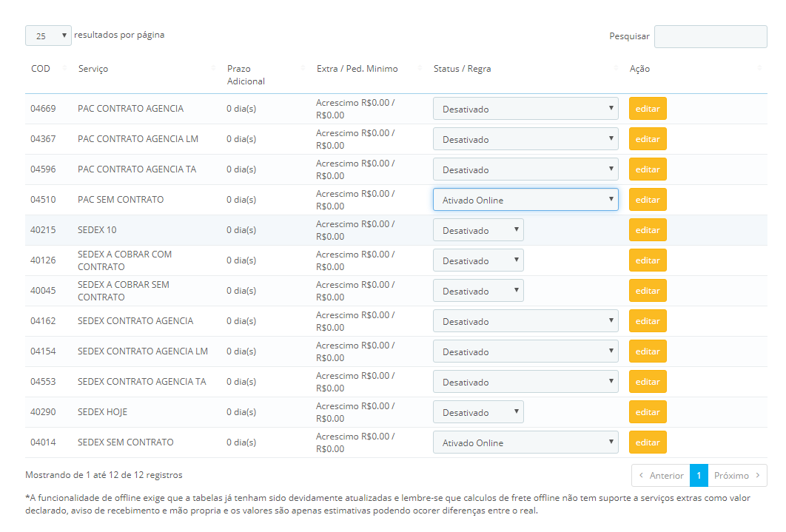The width and height of the screenshot is (786, 532).
Task: Open status dropdown for SEDEX CONTRATO AGENCIA LM
Action: pyautogui.click(x=525, y=351)
